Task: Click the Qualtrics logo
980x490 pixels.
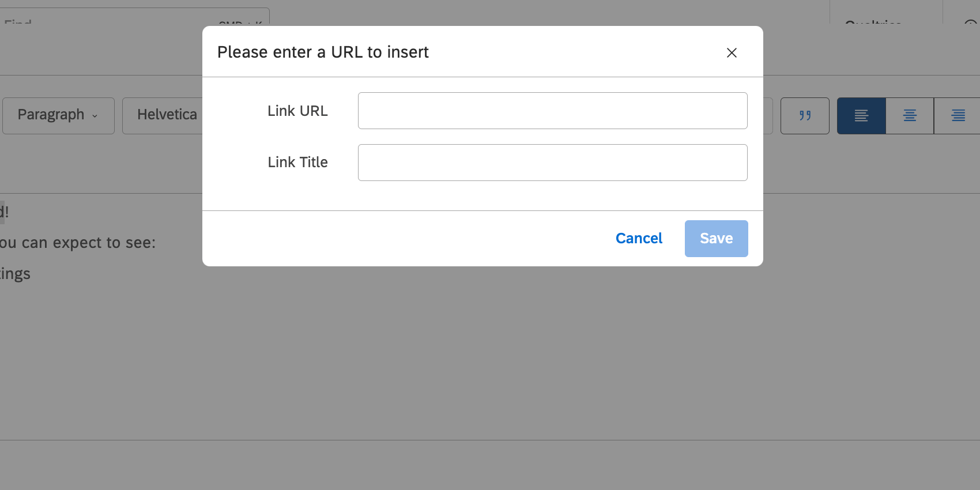Action: (872, 23)
